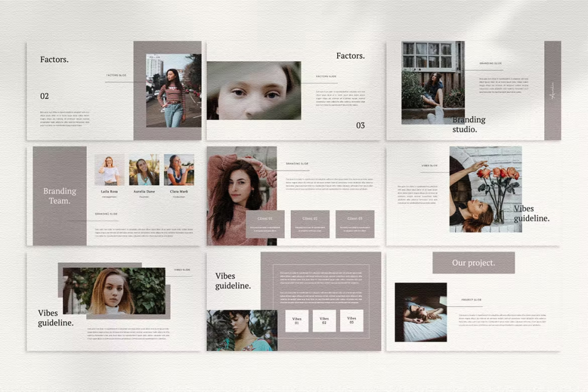Click the "Client 02" box
The height and width of the screenshot is (392, 588).
310,224
